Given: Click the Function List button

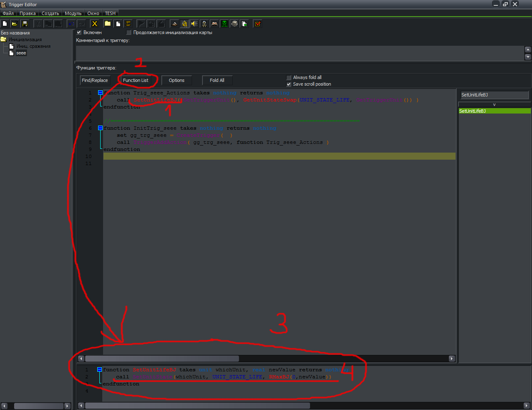Looking at the screenshot, I should [x=135, y=80].
